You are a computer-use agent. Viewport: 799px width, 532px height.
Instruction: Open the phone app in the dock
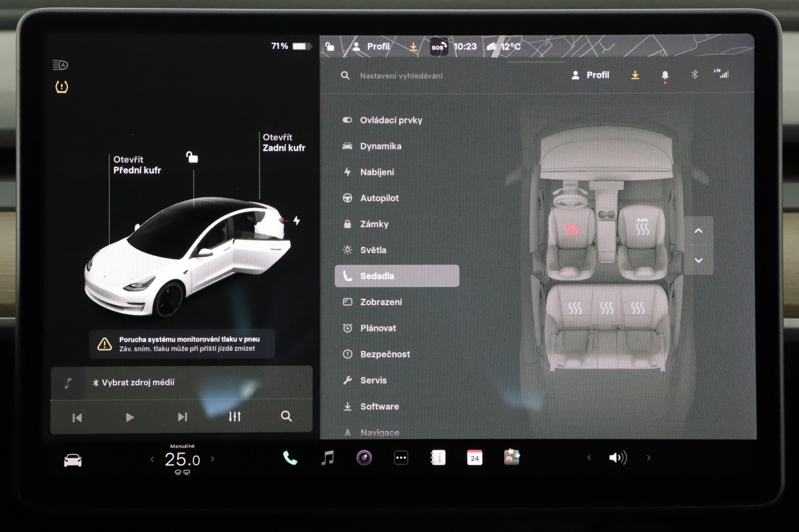point(290,458)
